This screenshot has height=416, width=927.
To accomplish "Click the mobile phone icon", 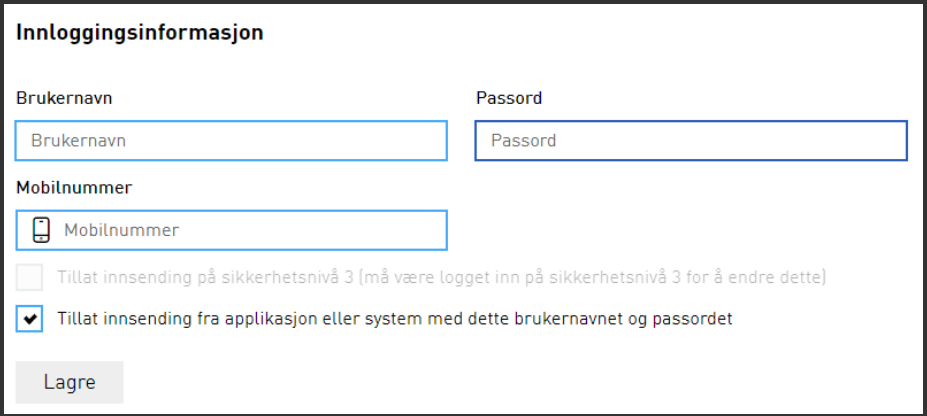I will (41, 230).
